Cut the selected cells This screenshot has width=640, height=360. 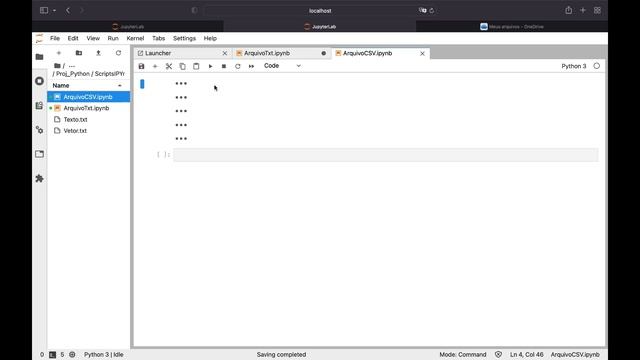(x=169, y=66)
